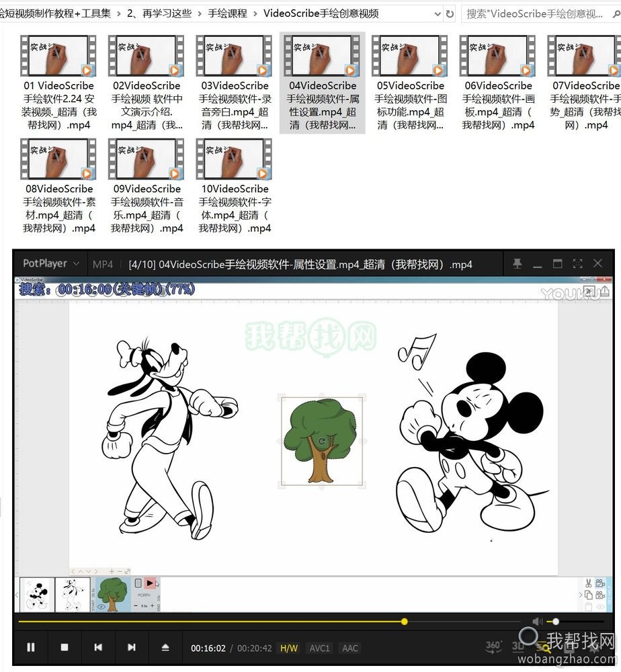Click file name 05VideoScribe 手绘视频软件-图标功能
Viewport: 621px width, 672px height.
[x=410, y=106]
